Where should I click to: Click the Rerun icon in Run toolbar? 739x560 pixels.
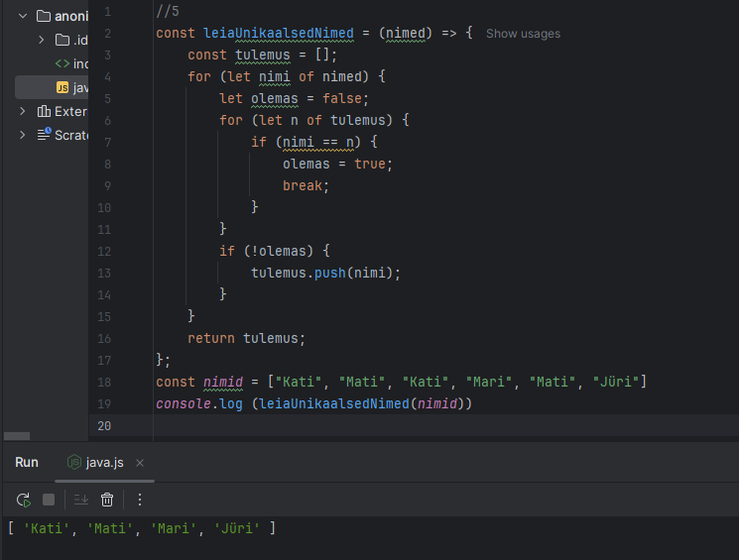23,500
